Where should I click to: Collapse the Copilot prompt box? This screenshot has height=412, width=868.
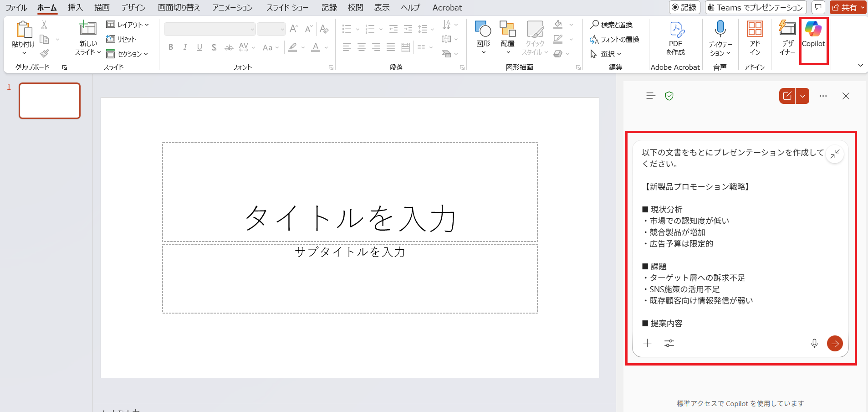point(835,154)
